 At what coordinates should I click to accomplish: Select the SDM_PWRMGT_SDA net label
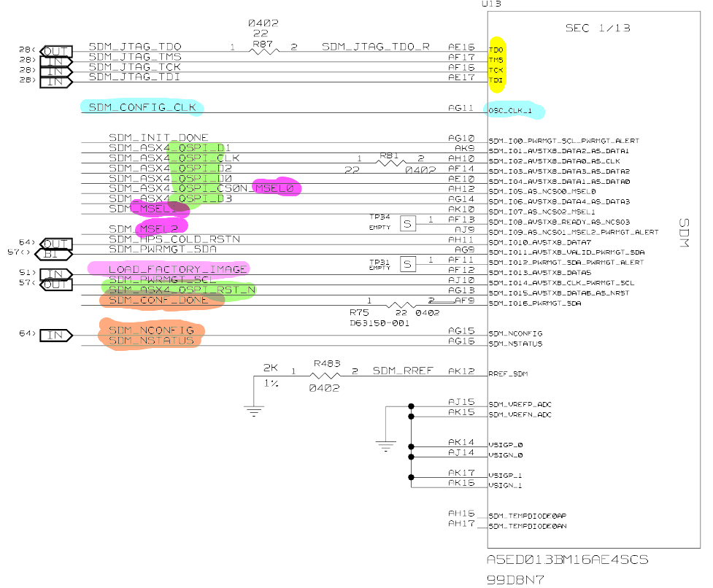[x=162, y=249]
